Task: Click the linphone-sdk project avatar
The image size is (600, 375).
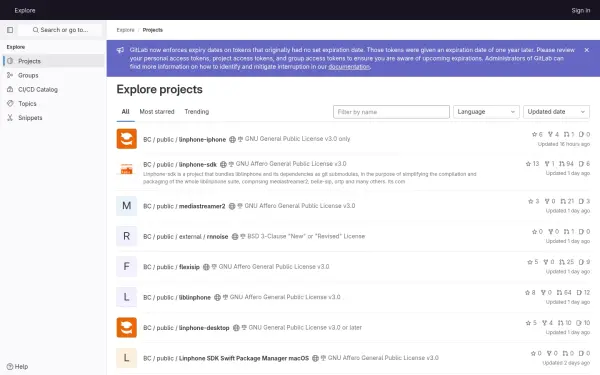Action: pyautogui.click(x=127, y=169)
